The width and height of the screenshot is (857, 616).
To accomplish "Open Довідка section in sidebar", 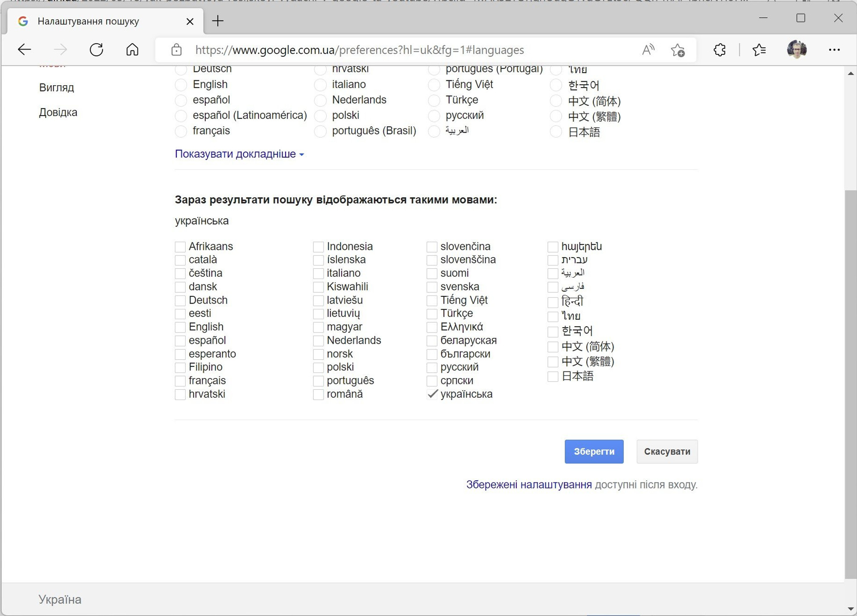I will pos(58,112).
